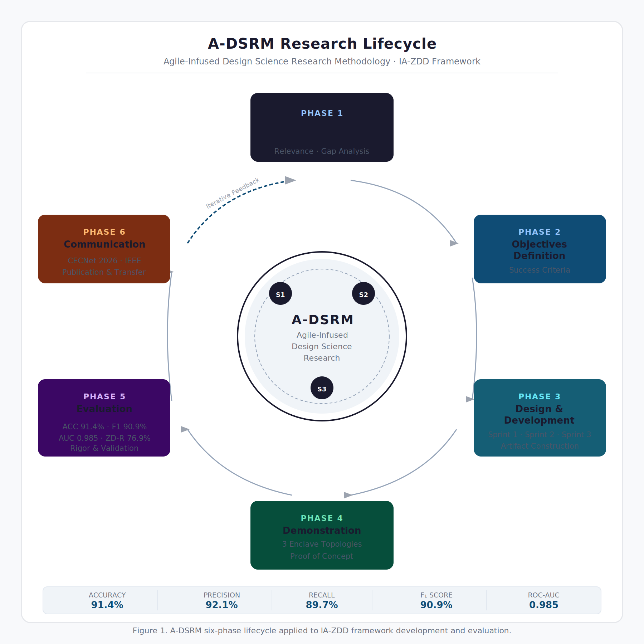
Task: Click the F₁ SCORE metric label
Action: click(x=436, y=595)
